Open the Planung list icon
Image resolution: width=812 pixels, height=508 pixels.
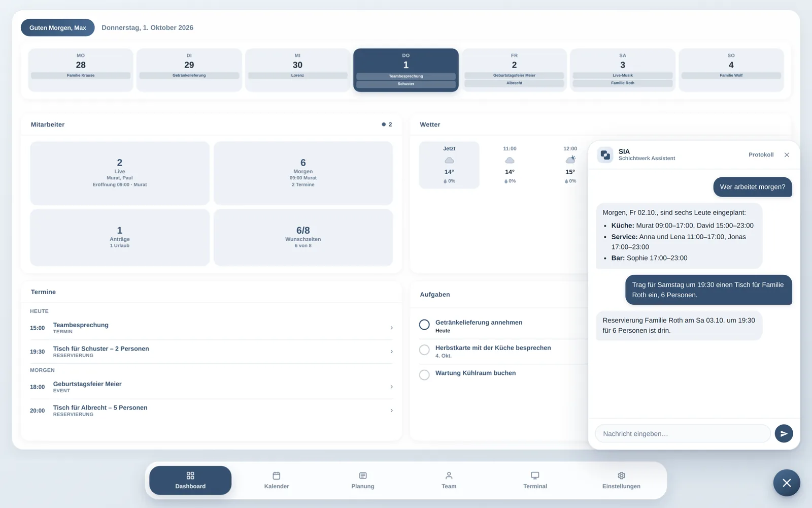[363, 475]
